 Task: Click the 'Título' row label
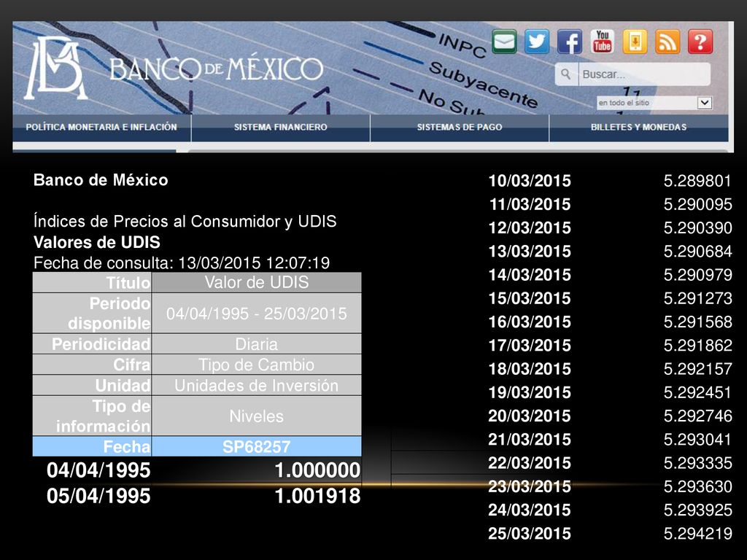point(93,282)
